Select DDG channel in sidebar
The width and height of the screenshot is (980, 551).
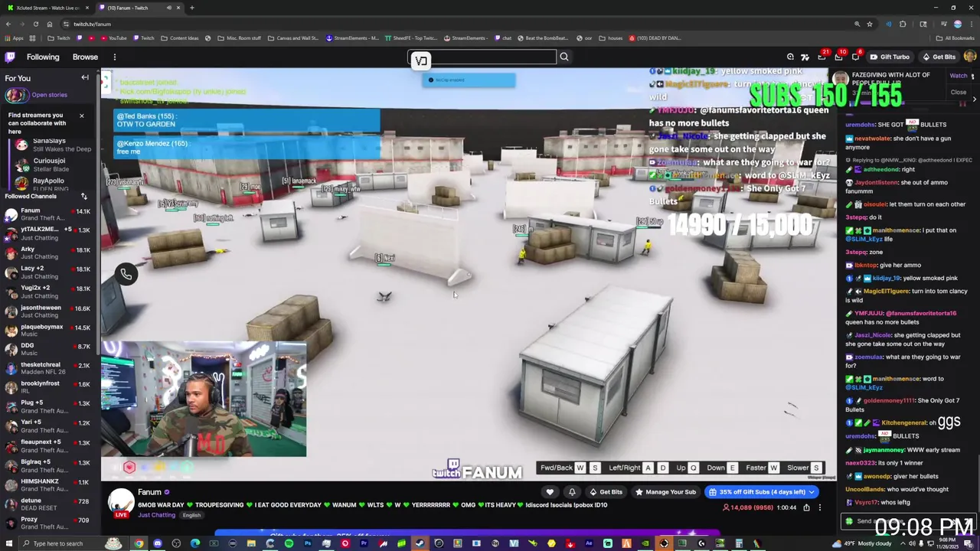50,350
